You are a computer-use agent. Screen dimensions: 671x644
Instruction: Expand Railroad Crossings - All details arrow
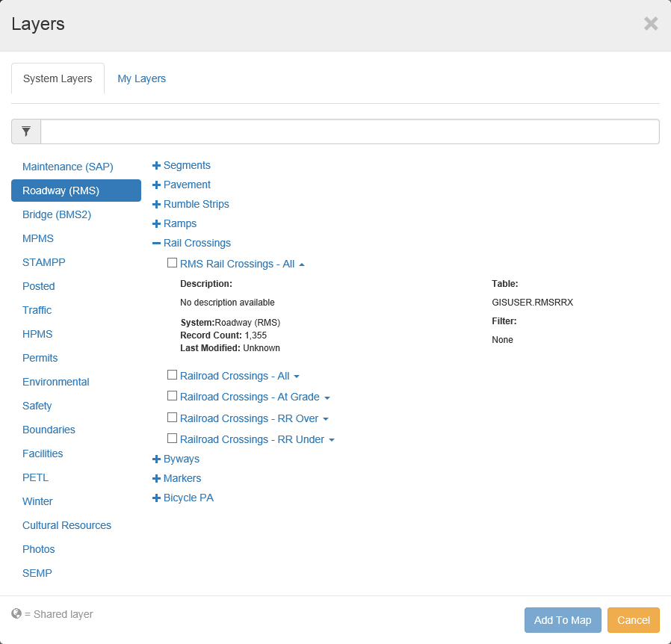pos(297,377)
